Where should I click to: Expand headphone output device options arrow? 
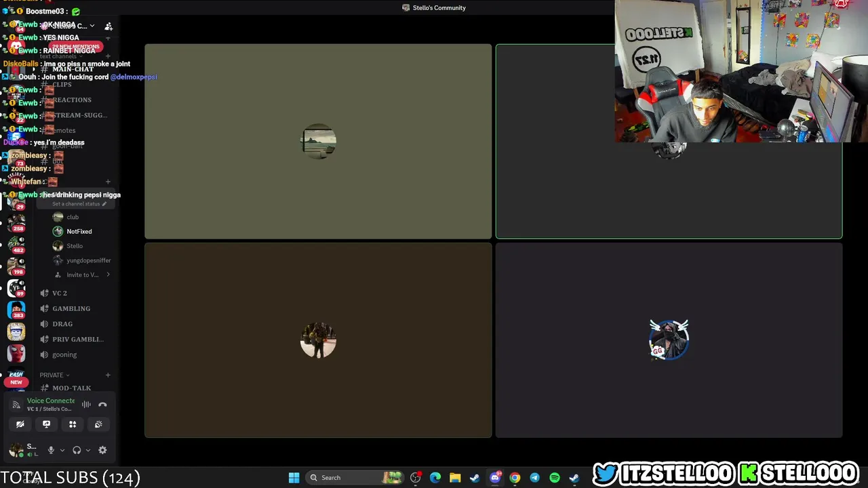point(87,450)
